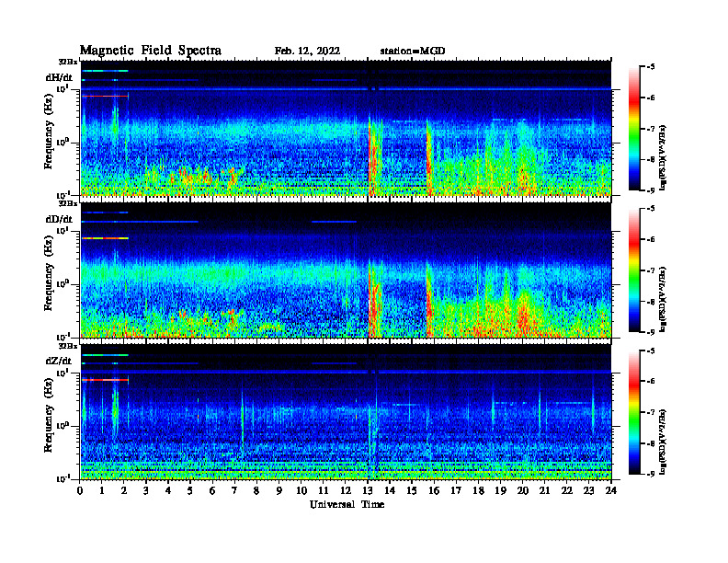Open the dD/dt spectrogram plot
This screenshot has height=563, width=728.
[x=346, y=270]
